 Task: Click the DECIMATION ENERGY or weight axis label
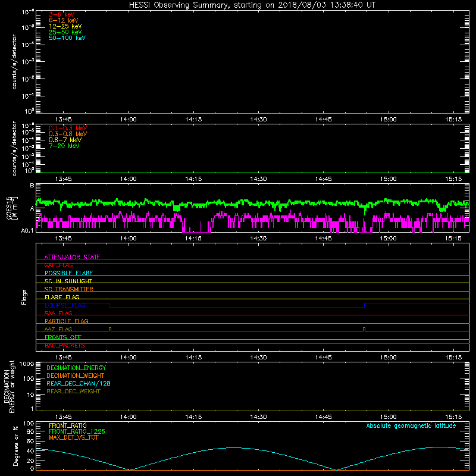coord(9,386)
